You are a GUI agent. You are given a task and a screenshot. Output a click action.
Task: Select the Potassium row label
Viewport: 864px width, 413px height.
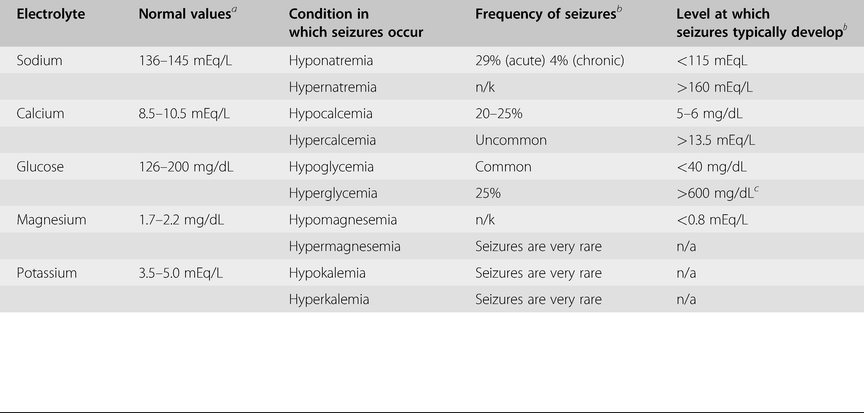pos(47,272)
